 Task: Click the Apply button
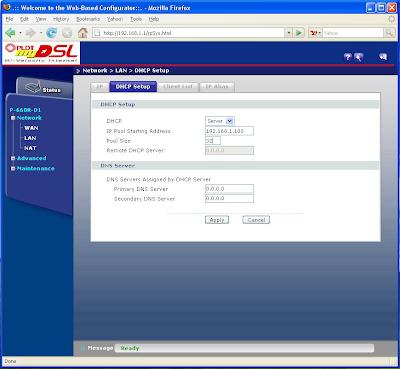(x=217, y=220)
